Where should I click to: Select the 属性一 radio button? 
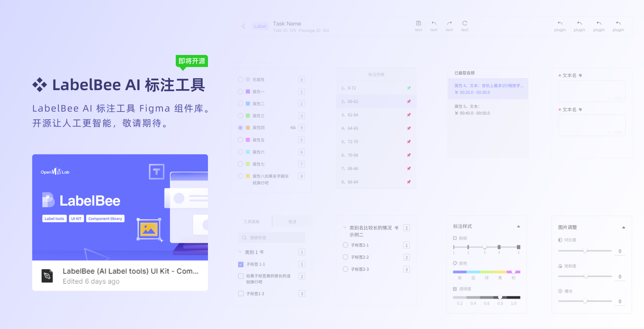pyautogui.click(x=240, y=91)
